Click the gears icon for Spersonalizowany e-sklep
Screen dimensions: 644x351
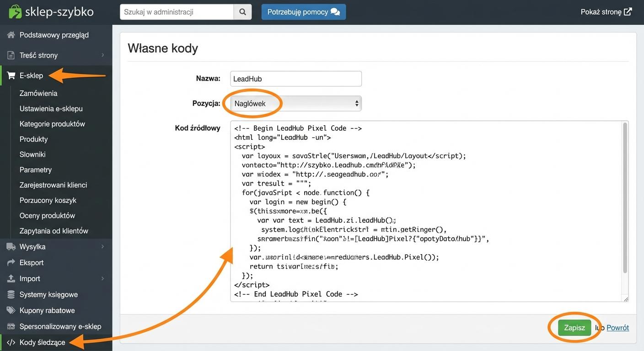coord(11,326)
